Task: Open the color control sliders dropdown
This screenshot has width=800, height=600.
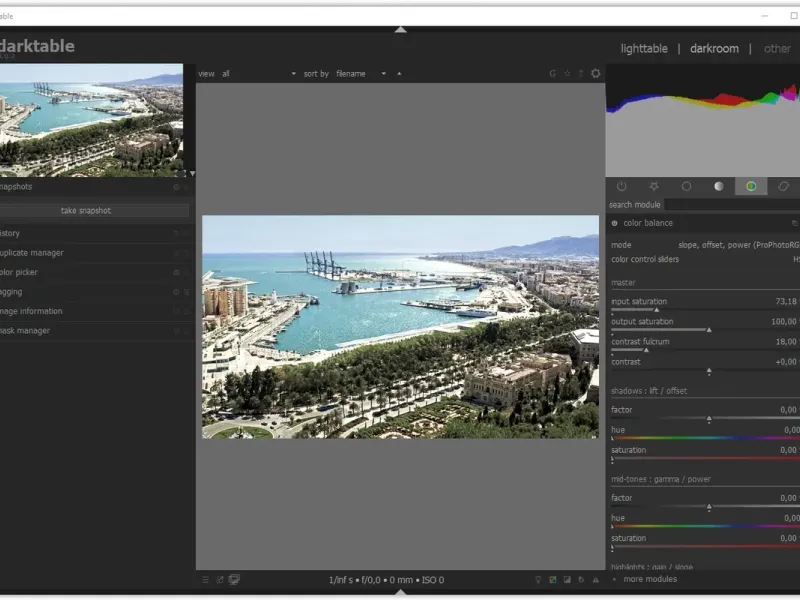Action: pos(705,259)
